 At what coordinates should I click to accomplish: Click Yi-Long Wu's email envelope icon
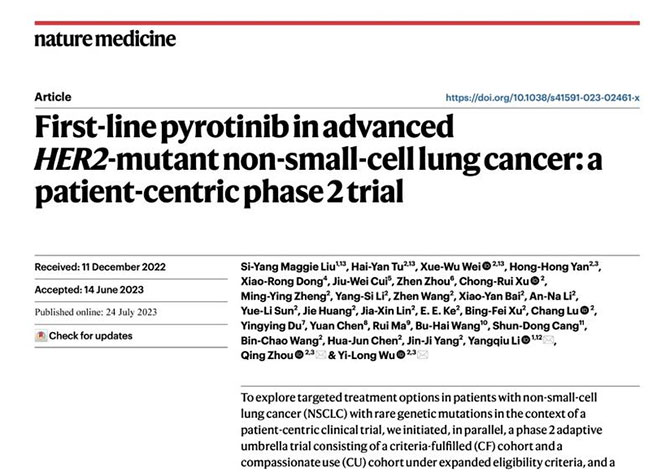point(422,355)
